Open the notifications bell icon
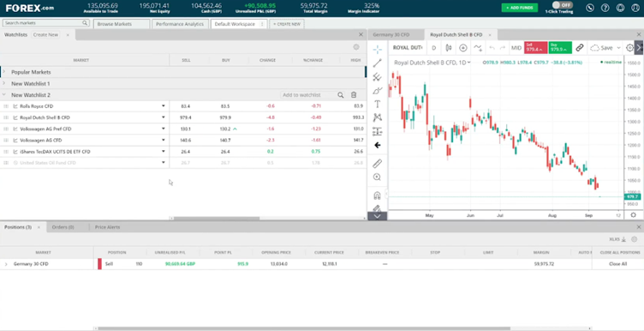 point(620,8)
